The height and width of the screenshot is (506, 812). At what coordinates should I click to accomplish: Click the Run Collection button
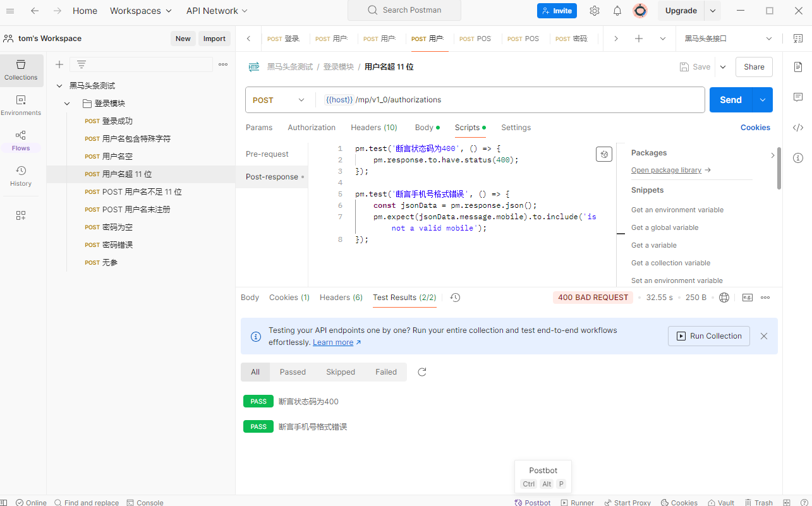click(709, 336)
